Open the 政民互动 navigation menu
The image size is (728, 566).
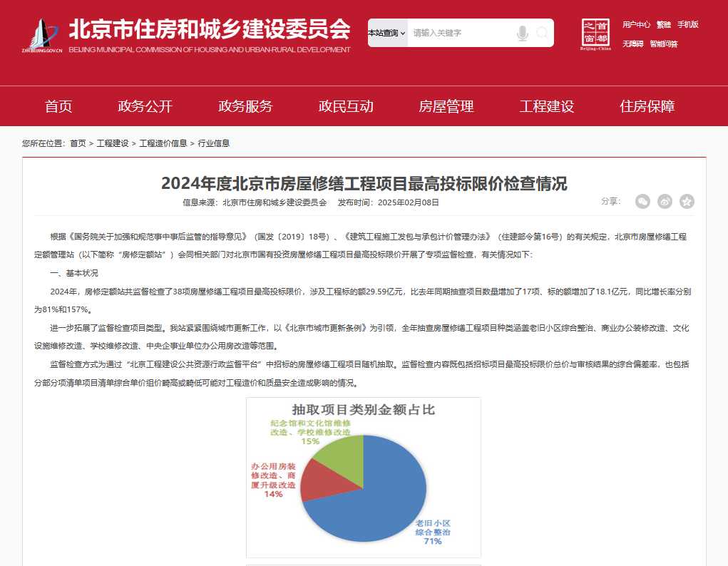tap(346, 106)
